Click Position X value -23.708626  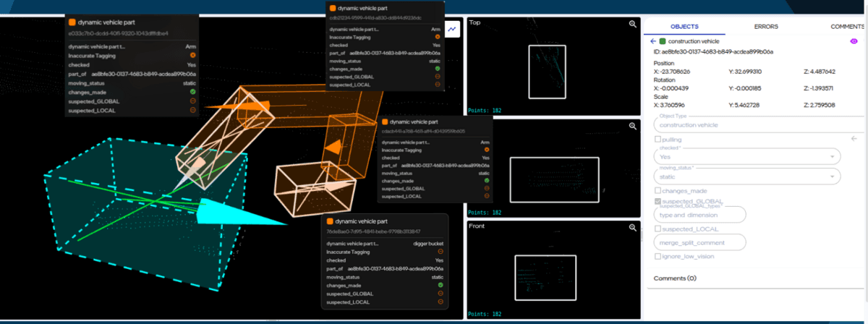click(675, 72)
